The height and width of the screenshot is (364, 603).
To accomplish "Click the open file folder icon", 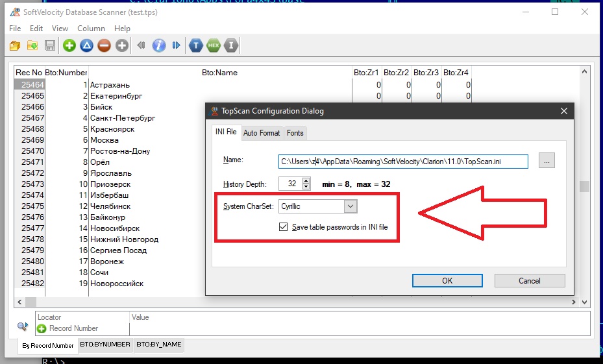I will click(x=15, y=45).
